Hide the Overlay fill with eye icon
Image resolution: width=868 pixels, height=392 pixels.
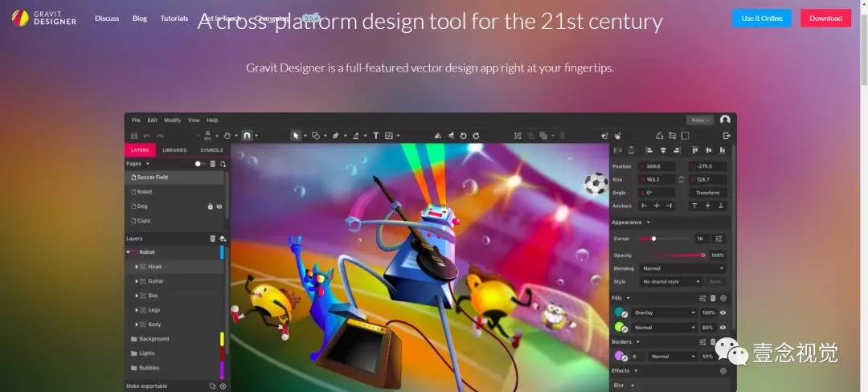723,312
